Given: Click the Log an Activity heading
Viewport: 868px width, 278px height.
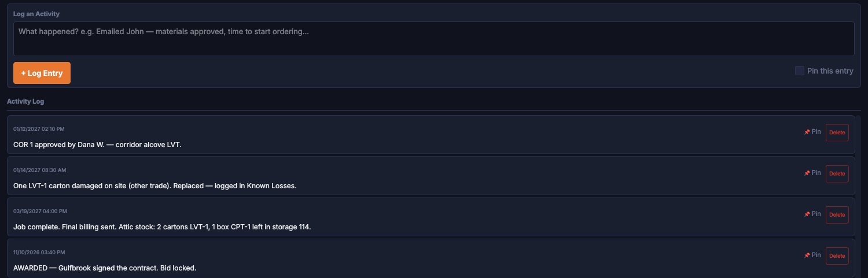Looking at the screenshot, I should (36, 13).
